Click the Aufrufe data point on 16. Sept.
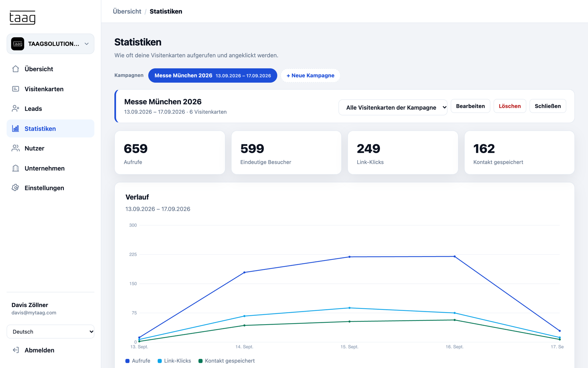This screenshot has width=588, height=368. [x=455, y=256]
